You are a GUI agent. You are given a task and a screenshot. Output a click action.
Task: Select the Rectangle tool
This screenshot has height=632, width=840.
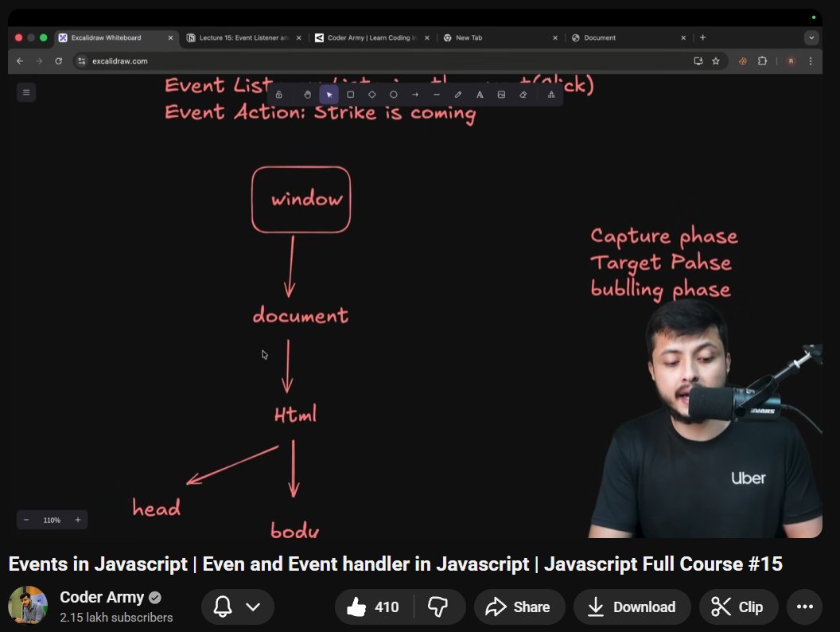350,94
